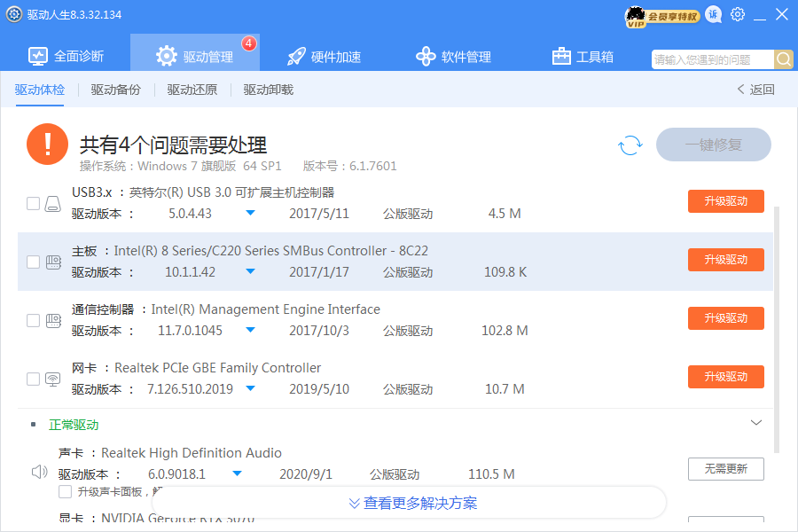Tick the 通信控制器 driver checkbox

click(x=33, y=321)
